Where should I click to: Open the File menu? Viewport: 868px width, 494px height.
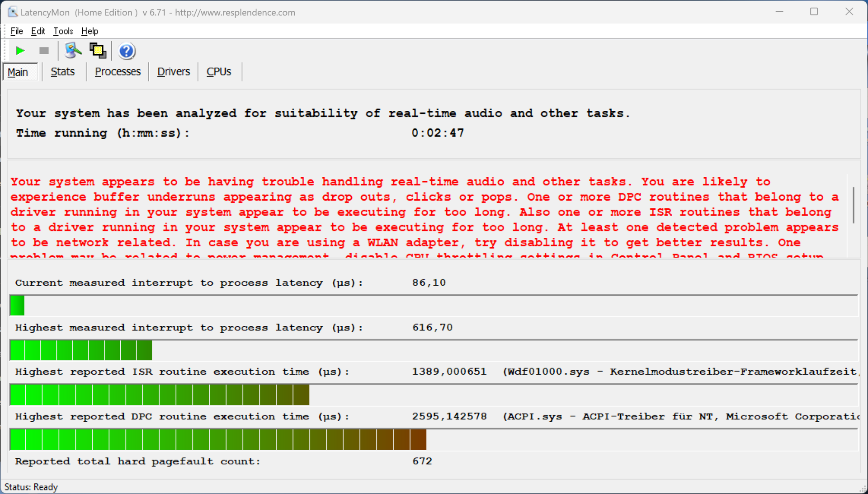click(x=17, y=31)
